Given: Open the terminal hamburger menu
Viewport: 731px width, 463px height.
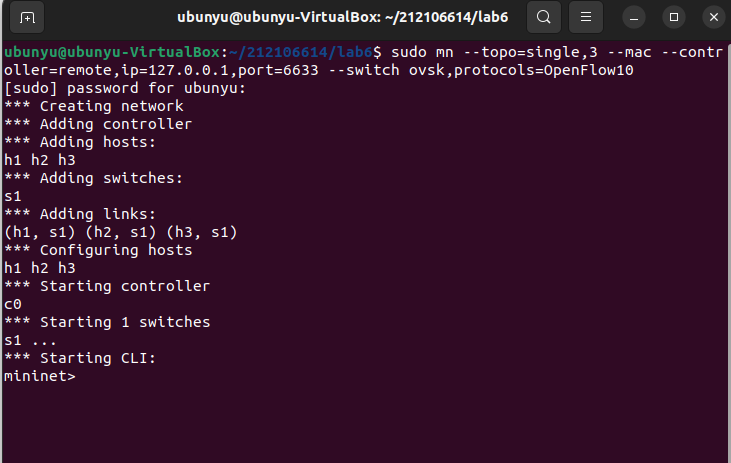Looking at the screenshot, I should (x=587, y=17).
